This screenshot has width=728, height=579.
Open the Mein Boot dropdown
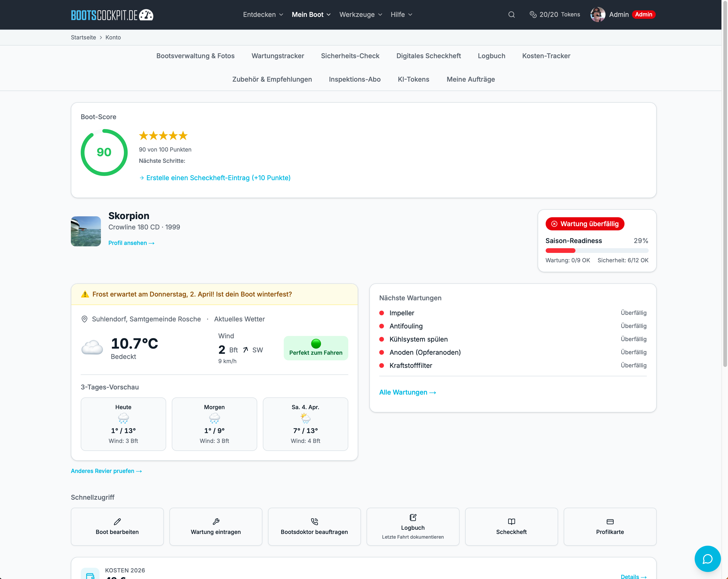tap(311, 15)
